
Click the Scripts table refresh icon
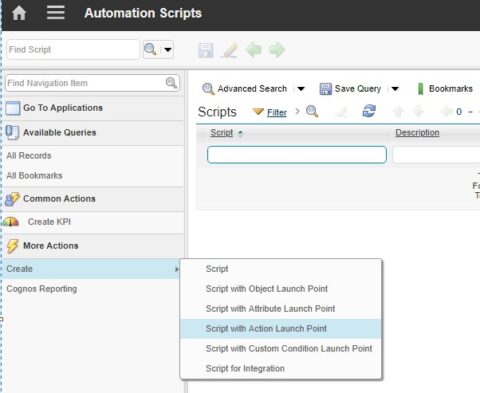[x=369, y=111]
